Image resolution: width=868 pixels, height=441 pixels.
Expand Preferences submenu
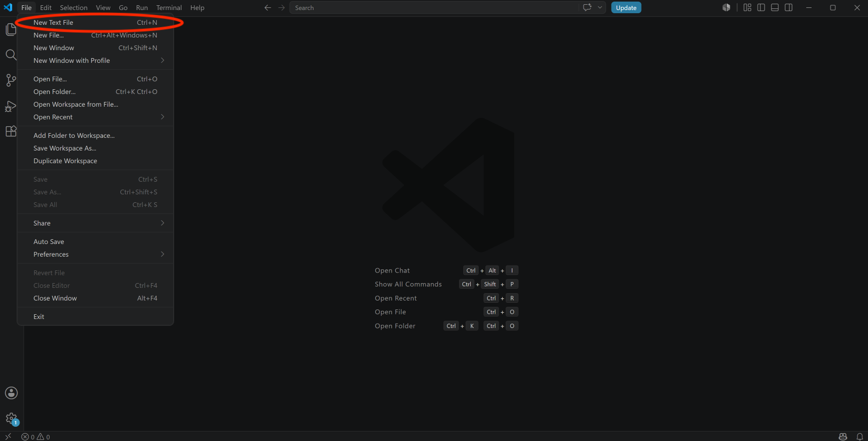[x=96, y=255]
